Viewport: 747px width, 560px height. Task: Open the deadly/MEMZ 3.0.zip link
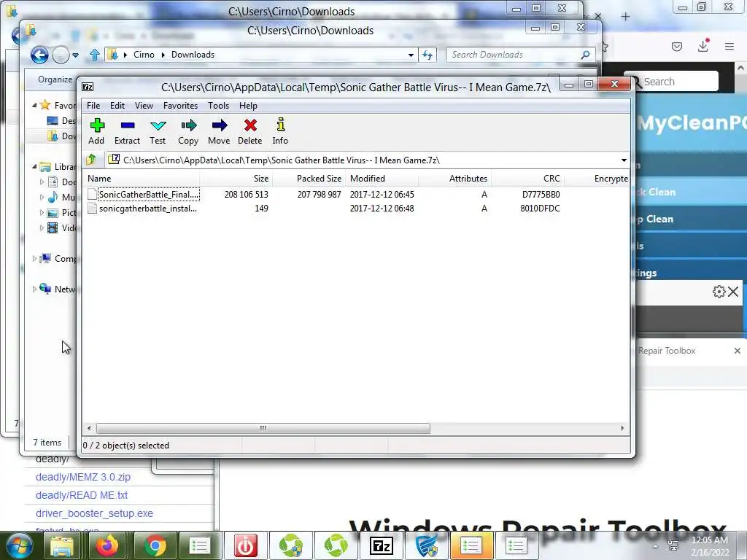pos(83,477)
